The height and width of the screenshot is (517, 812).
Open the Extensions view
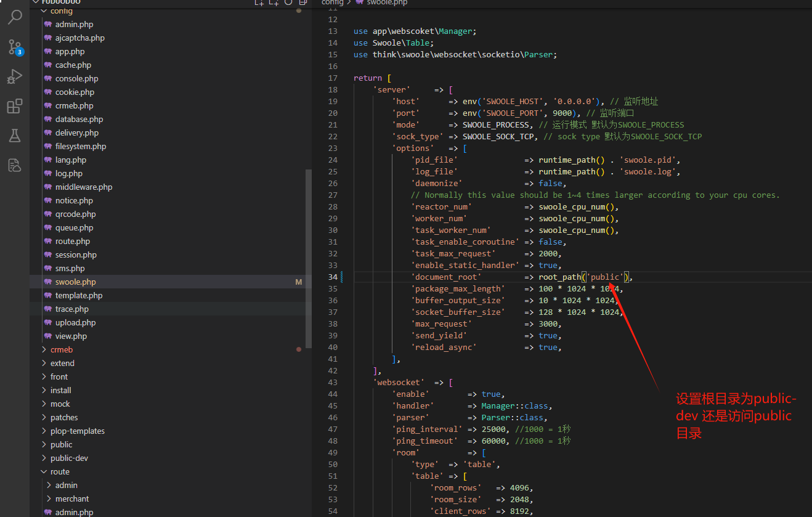pos(15,106)
